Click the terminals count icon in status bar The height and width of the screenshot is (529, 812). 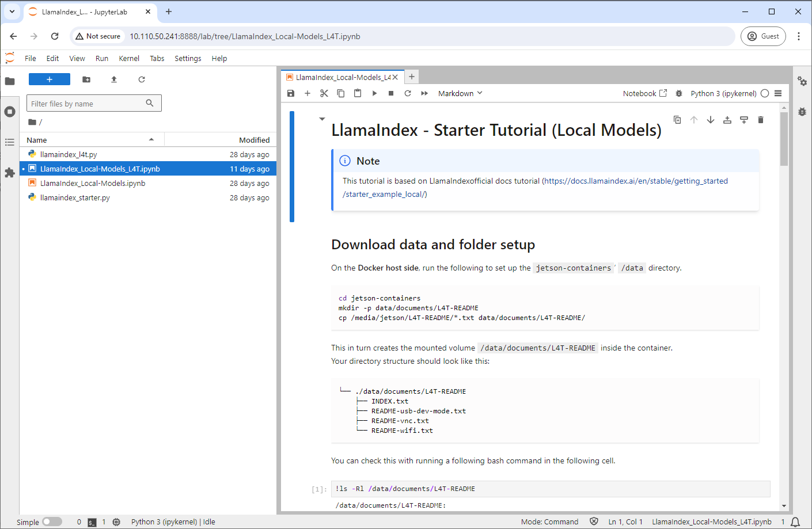pyautogui.click(x=92, y=522)
